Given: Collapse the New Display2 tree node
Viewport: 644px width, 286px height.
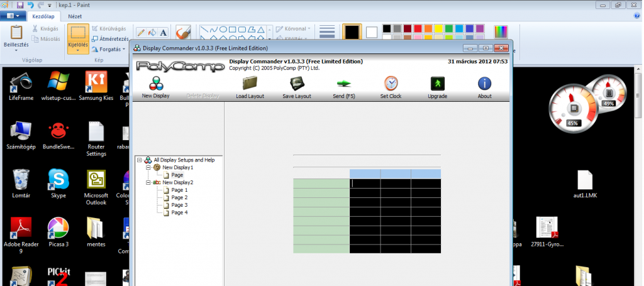Looking at the screenshot, I should 148,182.
